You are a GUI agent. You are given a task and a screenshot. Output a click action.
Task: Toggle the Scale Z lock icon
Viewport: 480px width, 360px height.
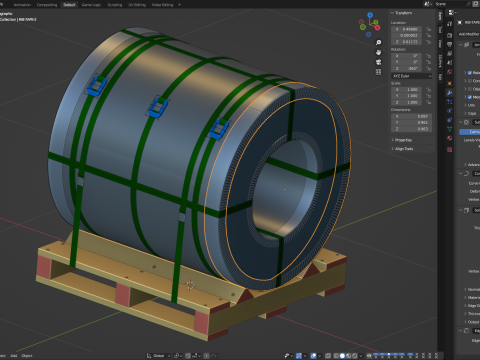click(429, 102)
